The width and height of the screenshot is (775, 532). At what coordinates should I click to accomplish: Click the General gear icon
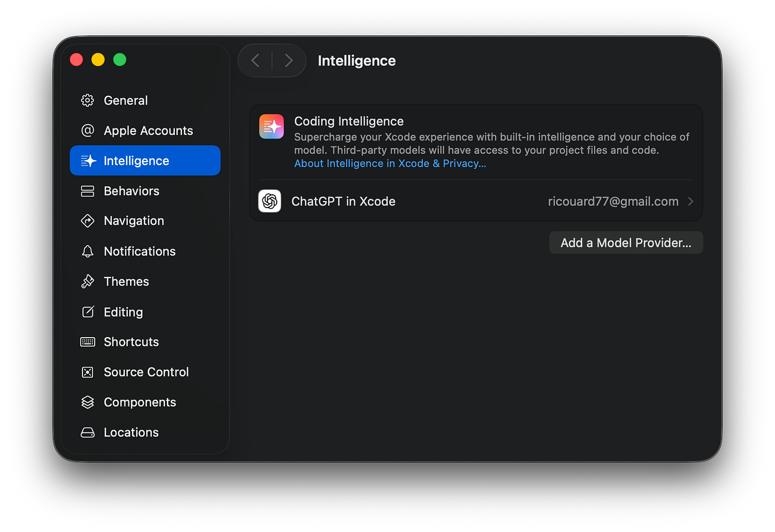coord(87,100)
